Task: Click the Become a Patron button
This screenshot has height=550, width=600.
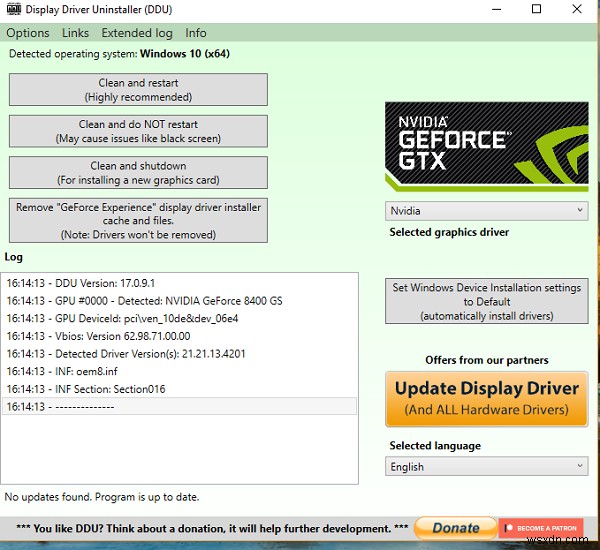Action: coord(541,528)
